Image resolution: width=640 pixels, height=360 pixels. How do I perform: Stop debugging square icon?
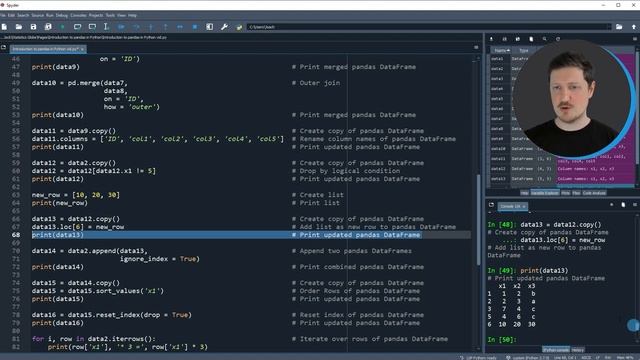pos(195,27)
